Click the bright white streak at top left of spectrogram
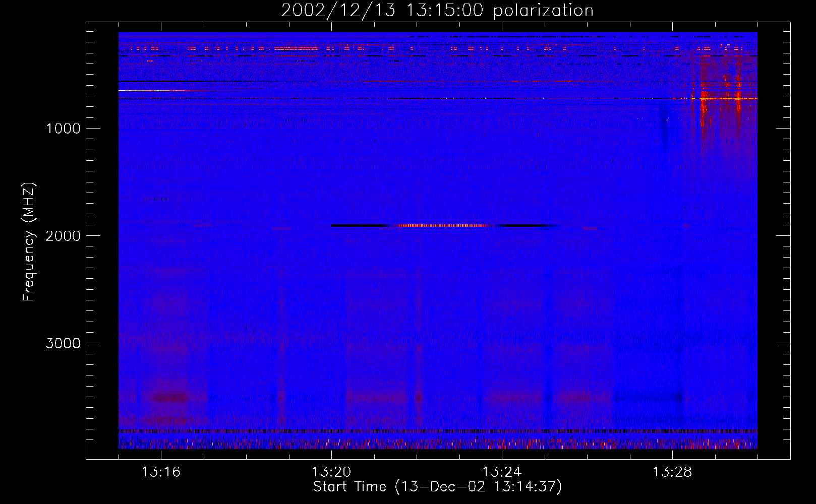 click(151, 91)
